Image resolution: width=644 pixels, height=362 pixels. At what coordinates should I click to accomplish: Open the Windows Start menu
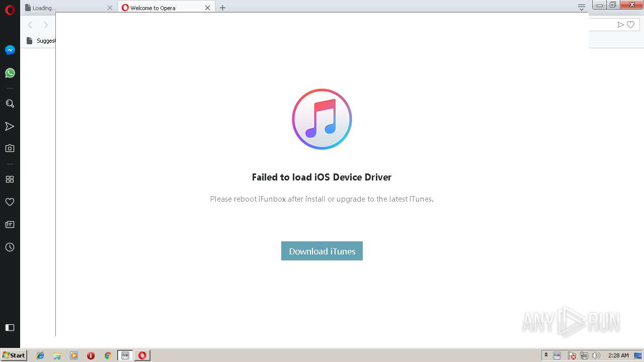[x=14, y=355]
